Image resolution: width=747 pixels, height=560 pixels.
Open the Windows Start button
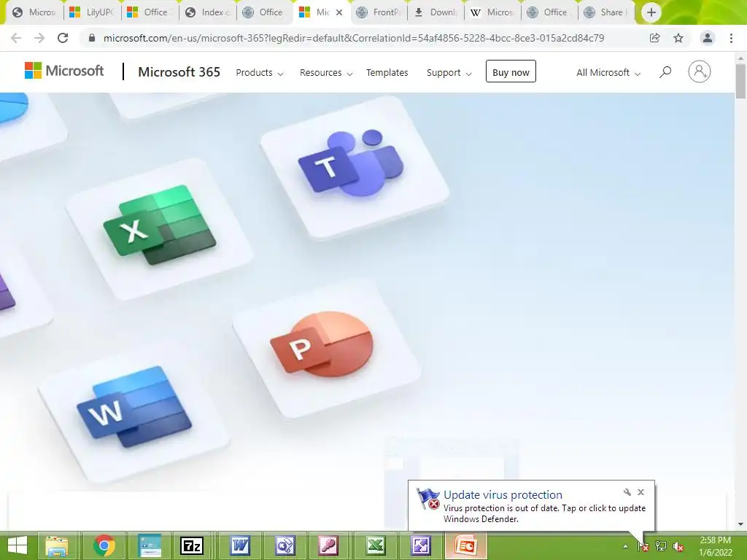18,545
